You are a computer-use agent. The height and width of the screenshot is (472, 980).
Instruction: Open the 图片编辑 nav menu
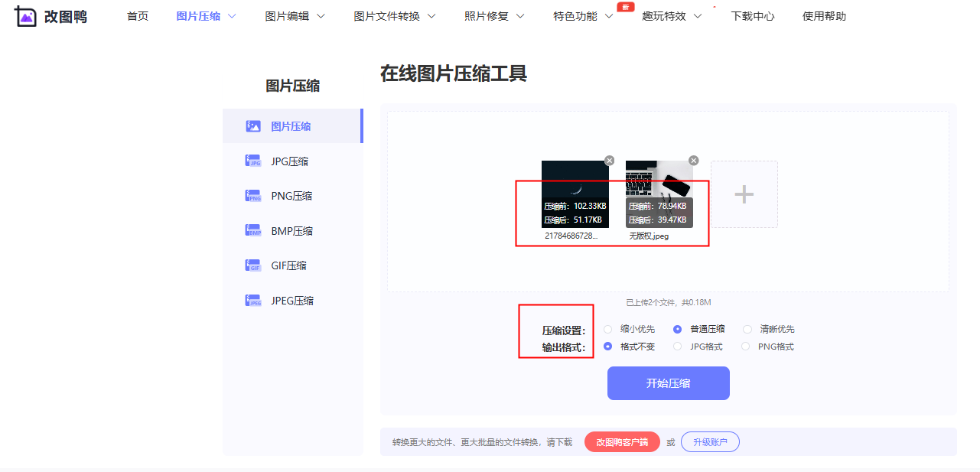click(288, 16)
